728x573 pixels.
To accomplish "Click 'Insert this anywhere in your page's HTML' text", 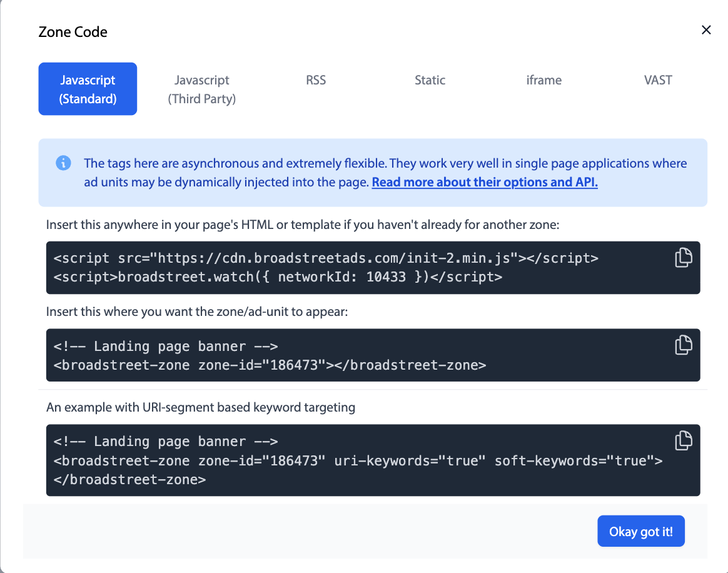I will (x=303, y=225).
